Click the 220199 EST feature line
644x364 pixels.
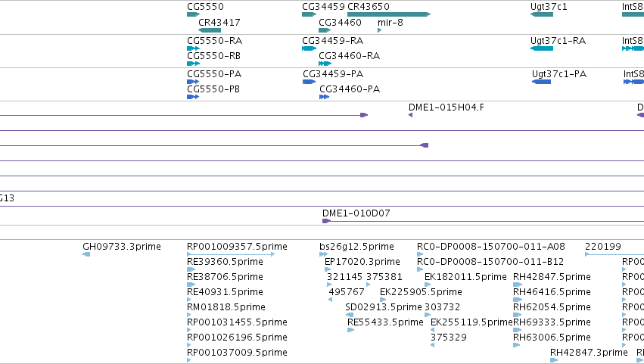tap(614, 254)
